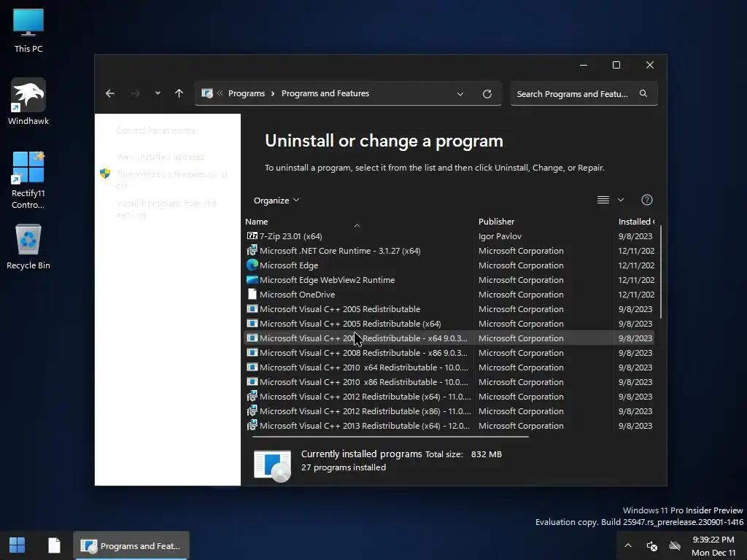Click the Microsoft Edge browser icon in the list
The image size is (747, 560).
coord(252,265)
